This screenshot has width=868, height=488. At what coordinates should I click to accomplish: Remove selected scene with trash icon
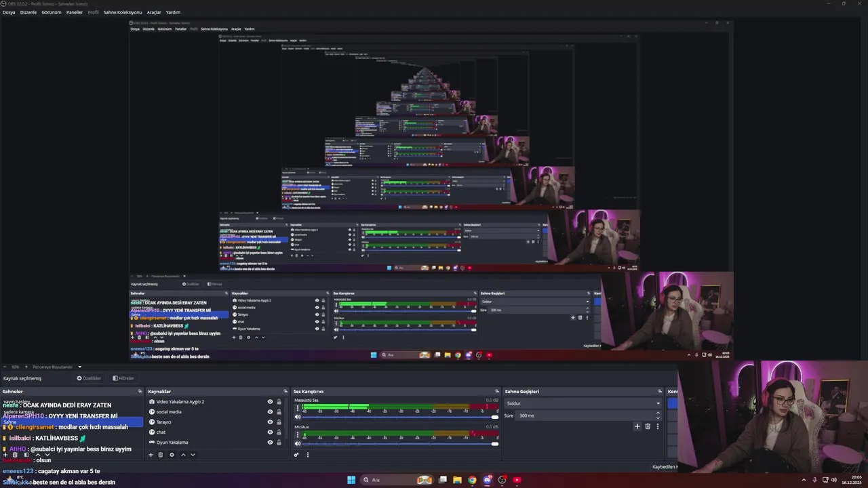pyautogui.click(x=16, y=455)
